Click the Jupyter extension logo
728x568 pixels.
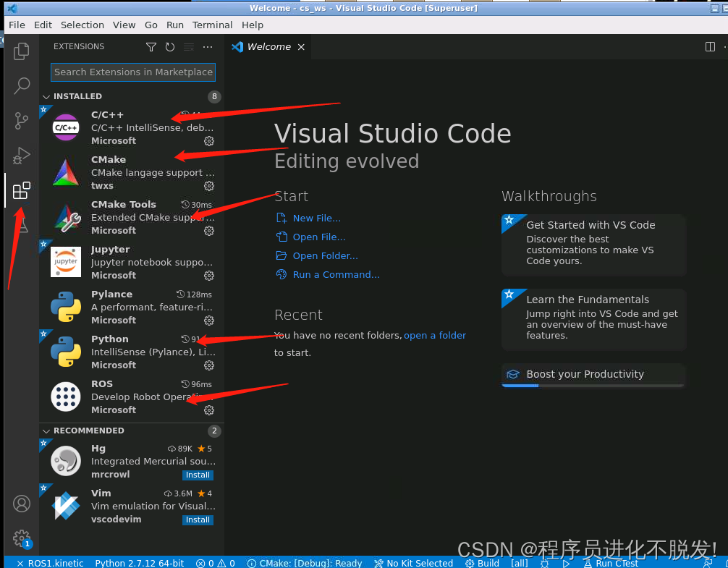[x=66, y=262]
